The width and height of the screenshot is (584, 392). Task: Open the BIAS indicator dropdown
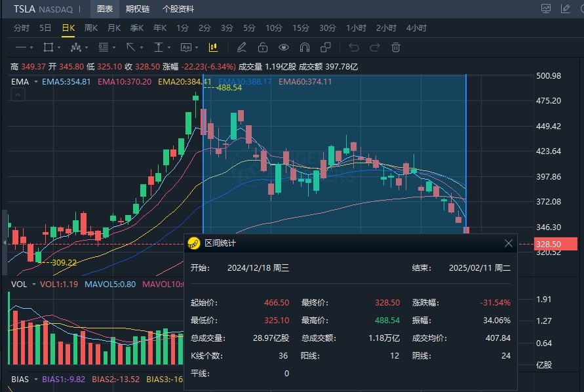coord(36,380)
